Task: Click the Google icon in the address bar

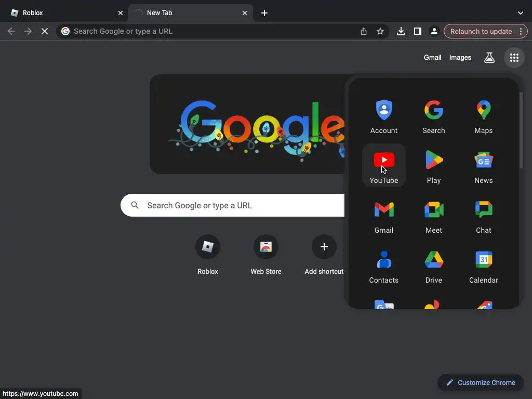Action: (65, 31)
